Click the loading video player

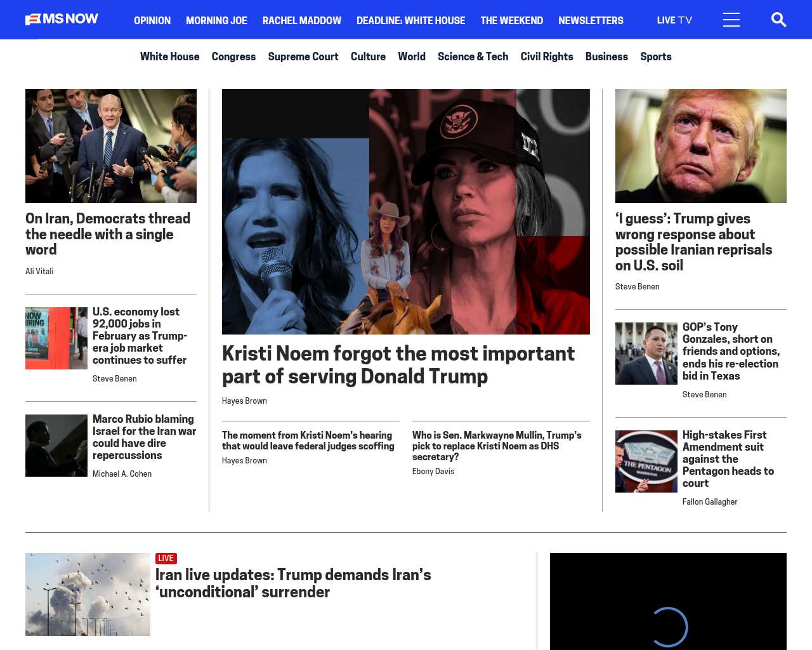pyautogui.click(x=668, y=601)
